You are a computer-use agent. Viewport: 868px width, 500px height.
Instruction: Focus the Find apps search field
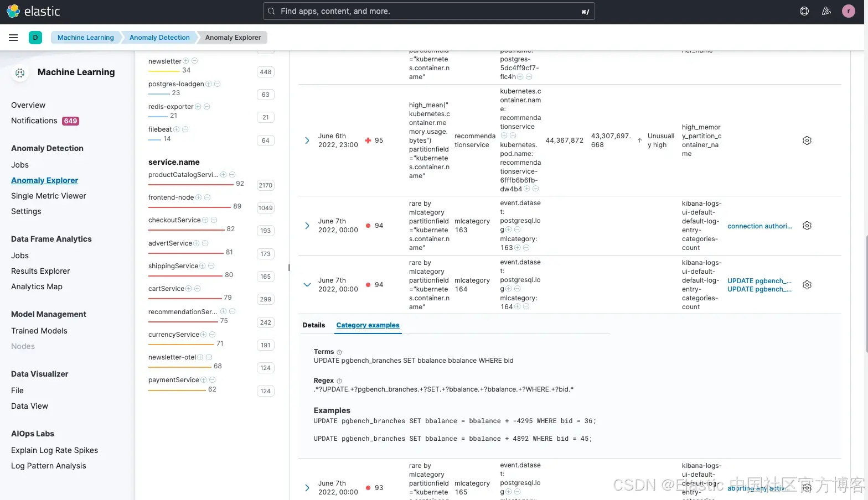[429, 11]
